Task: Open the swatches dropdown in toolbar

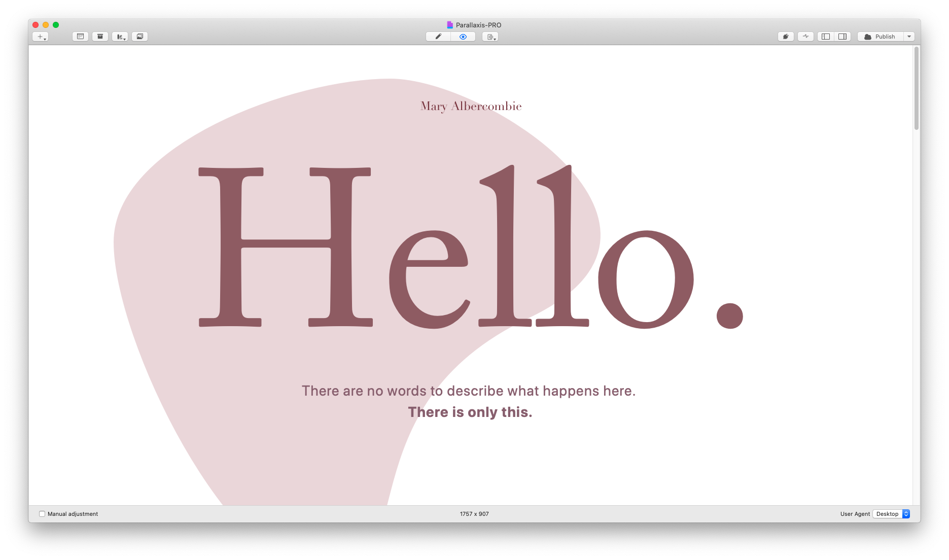Action: 120,37
